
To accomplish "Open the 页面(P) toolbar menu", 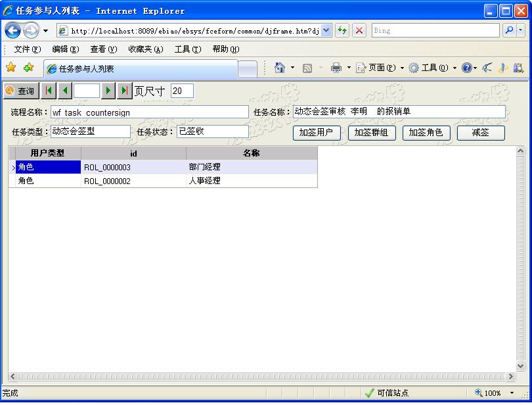I will (x=380, y=68).
